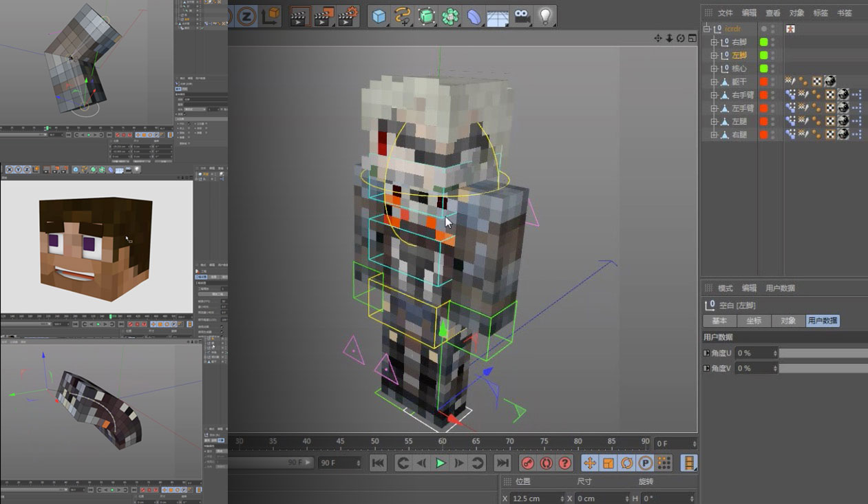Image resolution: width=868 pixels, height=504 pixels.
Task: Select the green deformer cube icon
Action: click(428, 17)
